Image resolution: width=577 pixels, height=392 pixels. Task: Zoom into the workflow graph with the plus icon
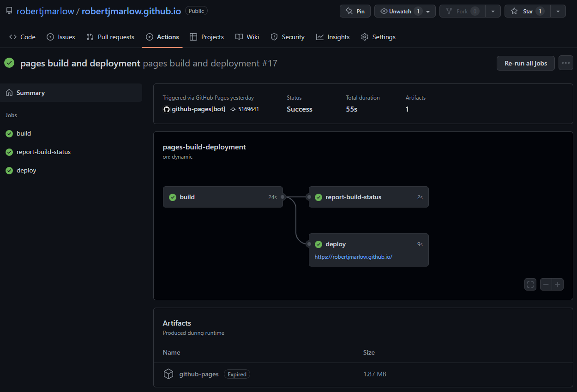tap(558, 284)
